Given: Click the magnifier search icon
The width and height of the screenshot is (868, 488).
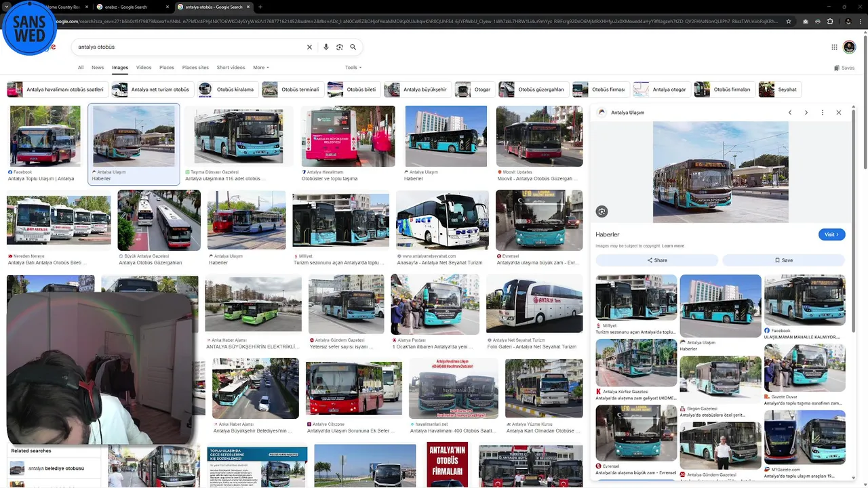Looking at the screenshot, I should 353,47.
